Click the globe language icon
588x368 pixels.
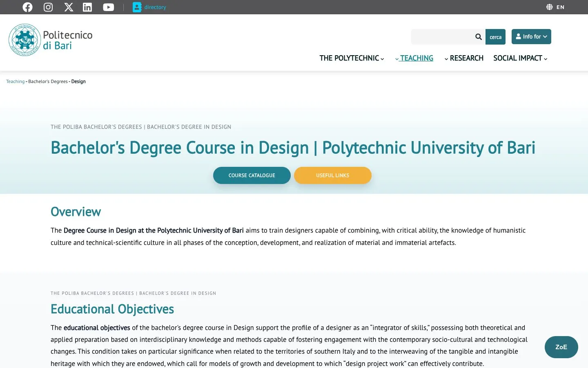tap(550, 7)
